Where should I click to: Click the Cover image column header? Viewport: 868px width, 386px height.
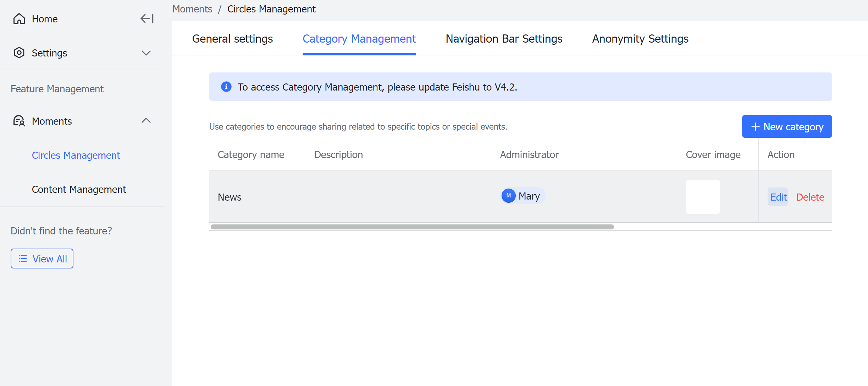[713, 154]
